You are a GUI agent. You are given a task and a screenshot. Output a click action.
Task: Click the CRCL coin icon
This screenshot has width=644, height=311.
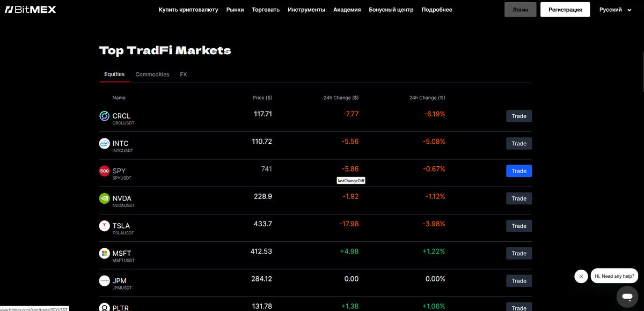tap(105, 116)
